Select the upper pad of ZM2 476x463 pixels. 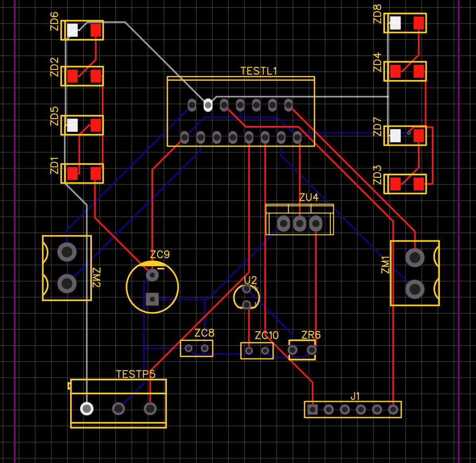tap(67, 252)
